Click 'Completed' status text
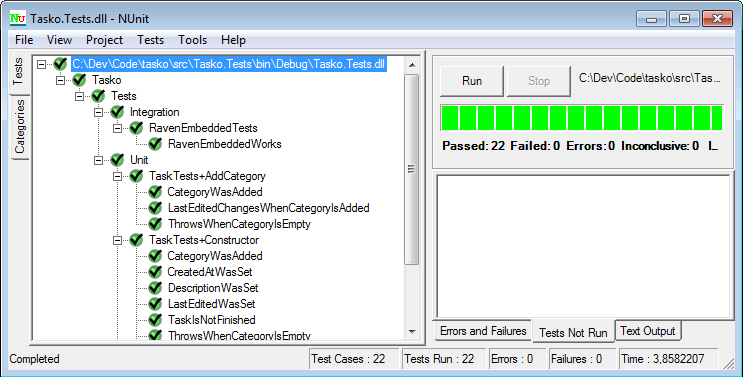This screenshot has width=743, height=377. coord(35,359)
